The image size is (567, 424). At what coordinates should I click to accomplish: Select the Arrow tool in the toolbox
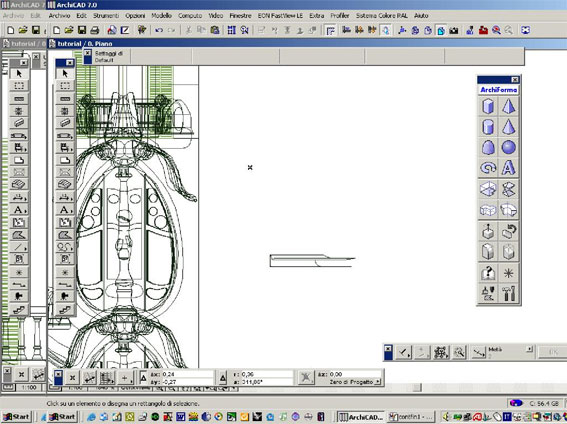[x=65, y=74]
